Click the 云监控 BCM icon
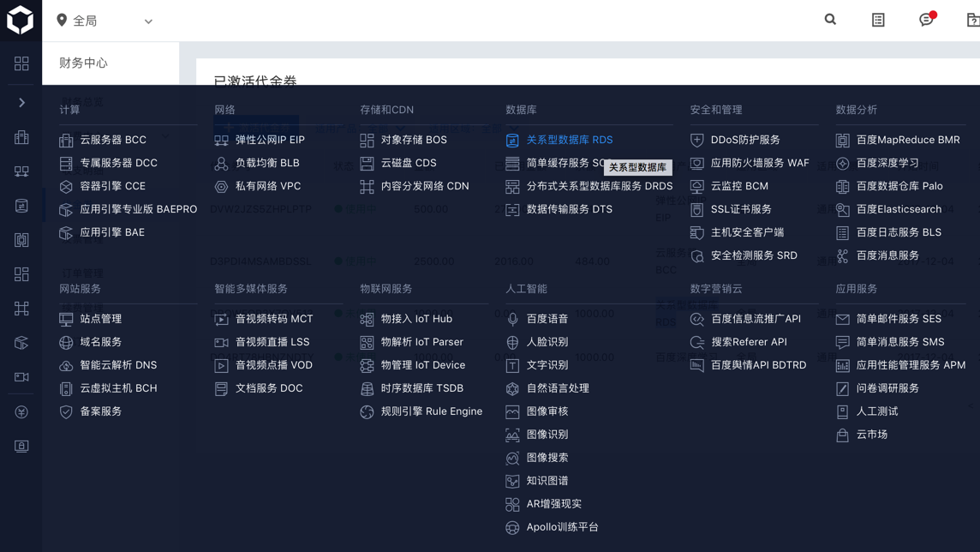 696,186
